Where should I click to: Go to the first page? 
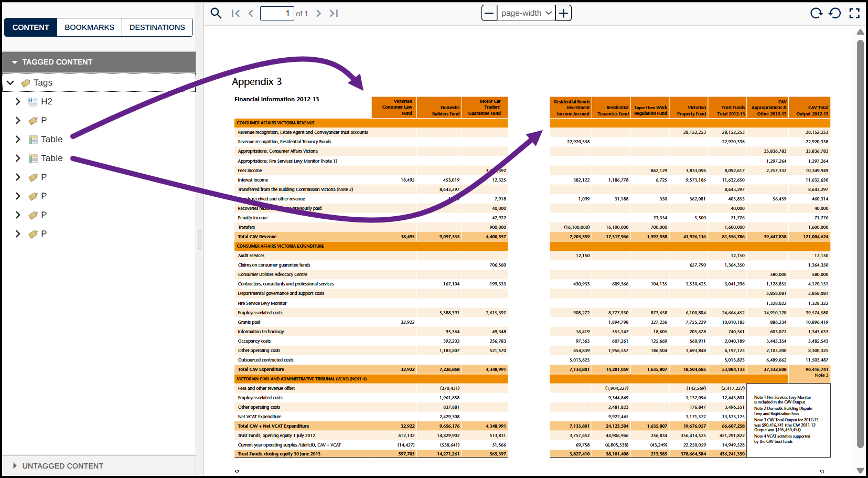(235, 13)
